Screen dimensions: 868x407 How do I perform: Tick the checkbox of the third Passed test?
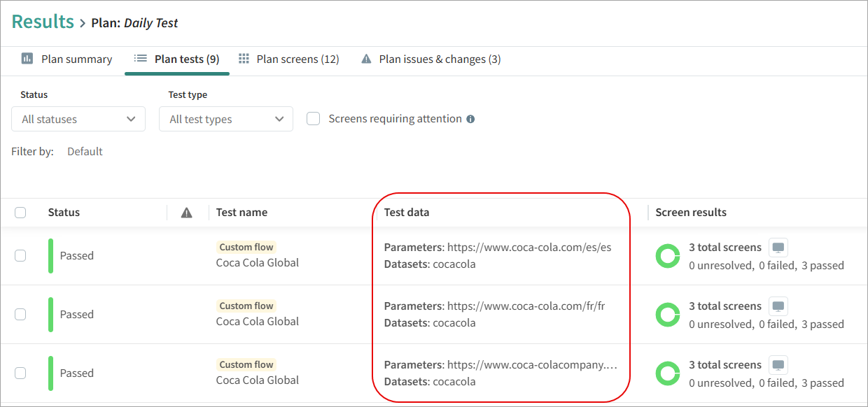[20, 373]
